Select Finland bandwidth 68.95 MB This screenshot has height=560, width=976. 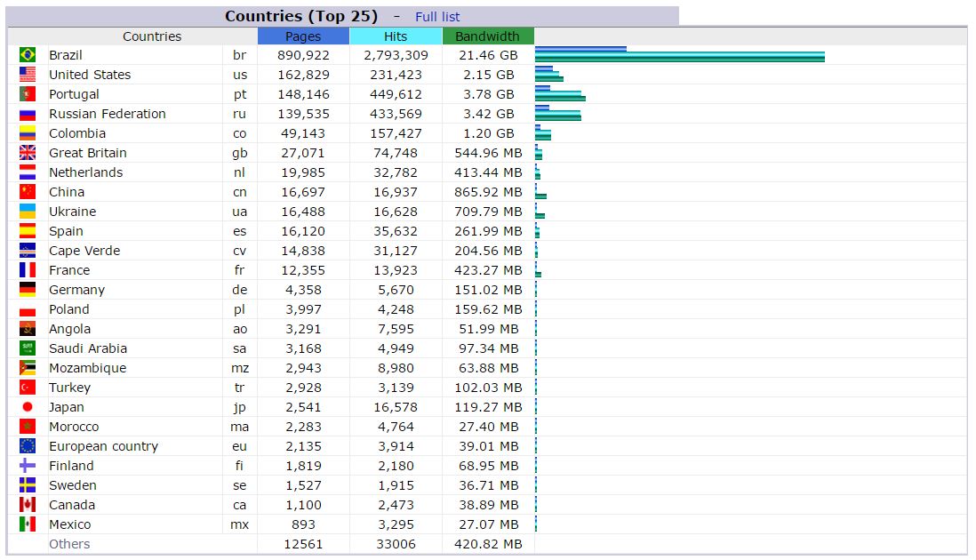tap(488, 466)
